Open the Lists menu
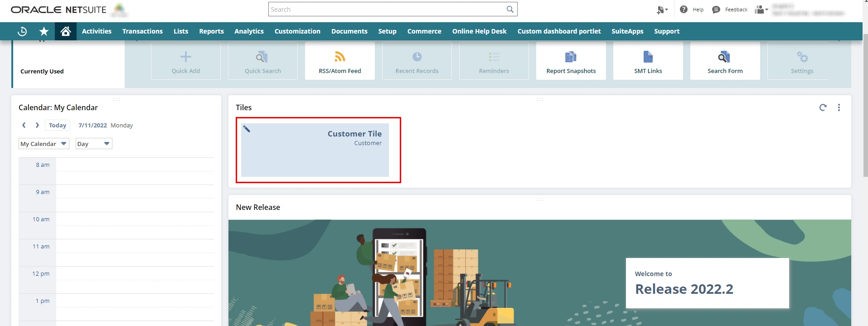The width and height of the screenshot is (868, 326). pos(181,31)
